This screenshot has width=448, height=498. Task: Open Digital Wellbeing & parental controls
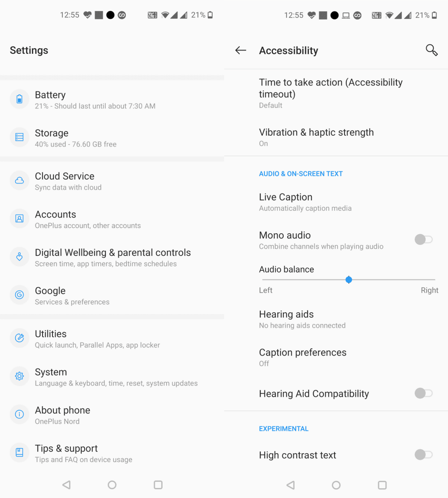(113, 257)
